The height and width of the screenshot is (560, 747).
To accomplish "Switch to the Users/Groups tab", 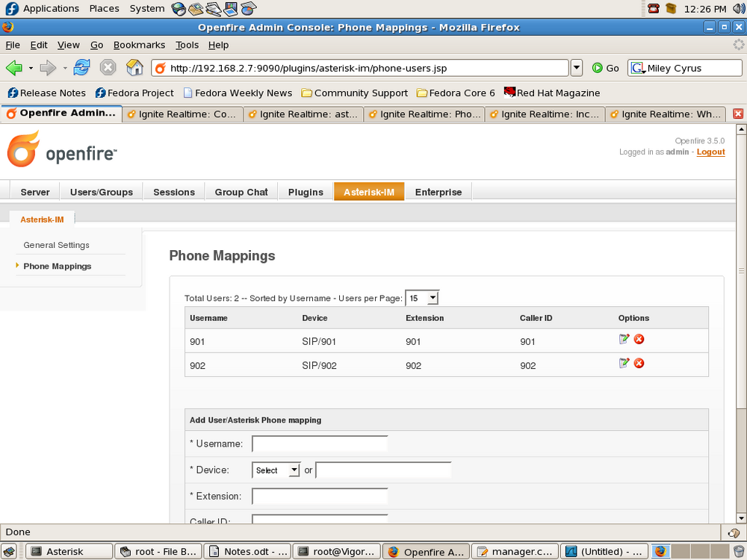I will [102, 192].
